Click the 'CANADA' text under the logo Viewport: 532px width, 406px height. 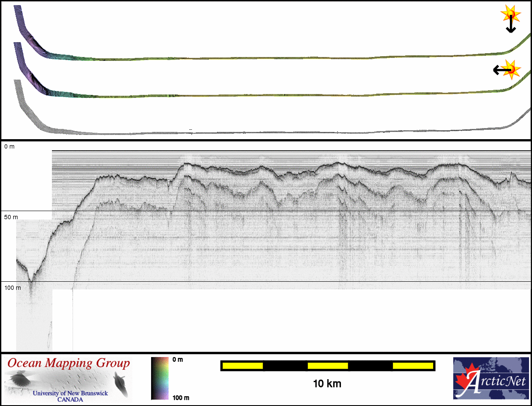[x=70, y=400]
